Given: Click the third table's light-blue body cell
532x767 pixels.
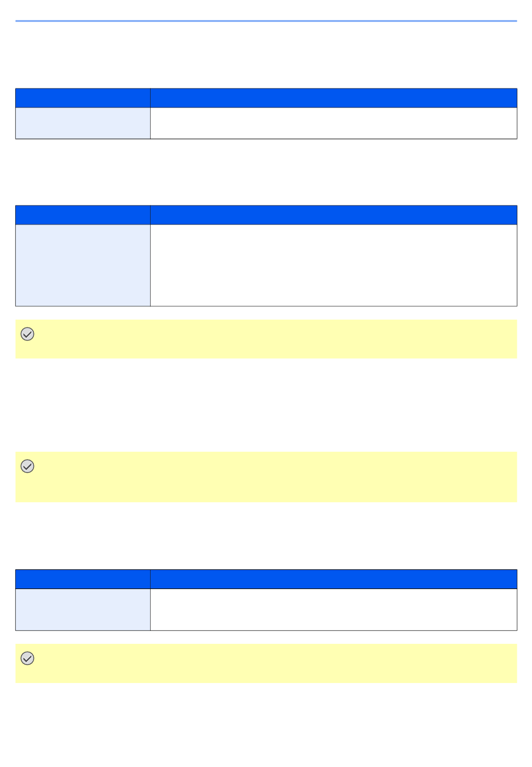Looking at the screenshot, I should [x=83, y=610].
